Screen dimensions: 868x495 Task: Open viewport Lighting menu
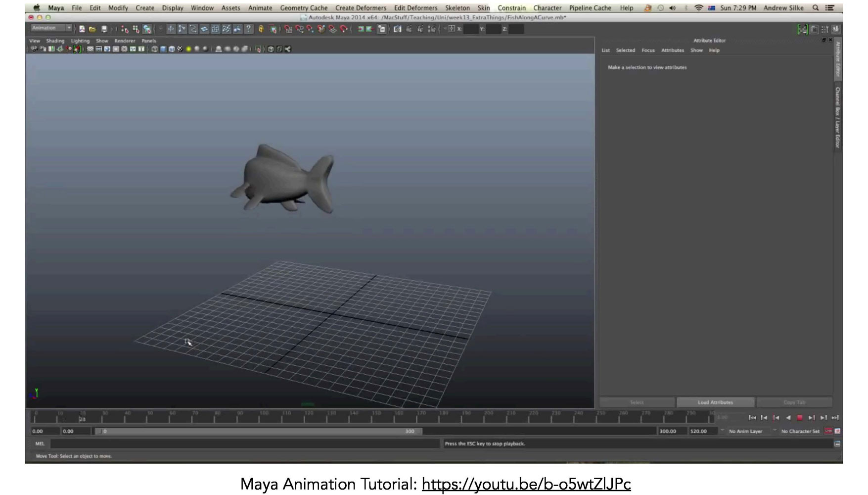point(80,41)
